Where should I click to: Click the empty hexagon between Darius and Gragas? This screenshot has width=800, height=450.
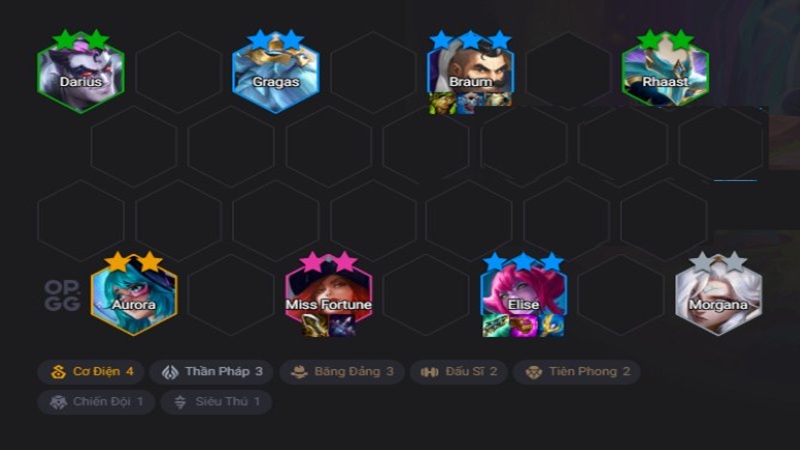coord(179,73)
